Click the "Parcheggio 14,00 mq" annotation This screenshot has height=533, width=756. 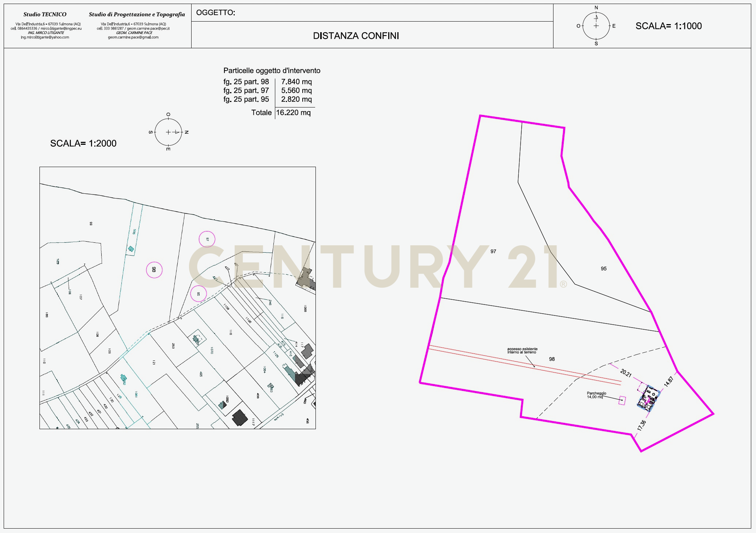[597, 395]
